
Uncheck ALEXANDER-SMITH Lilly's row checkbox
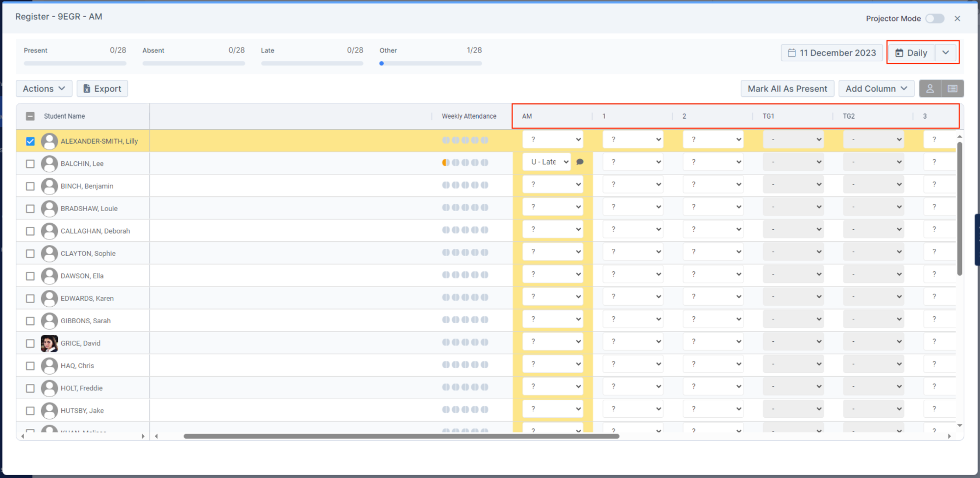30,141
